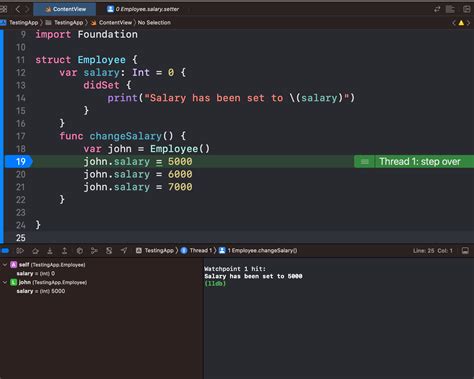Open TestingApp project in the jump bar
The height and width of the screenshot is (379, 474).
19,23
